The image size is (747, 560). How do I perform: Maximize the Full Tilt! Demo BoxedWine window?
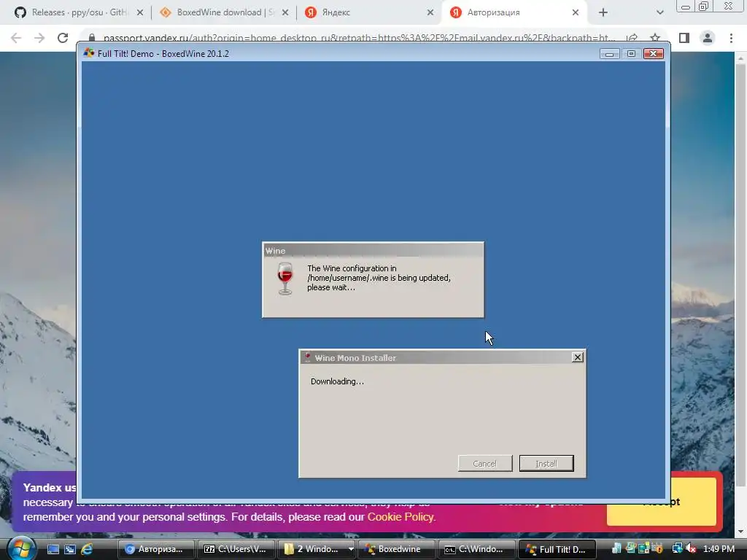631,54
